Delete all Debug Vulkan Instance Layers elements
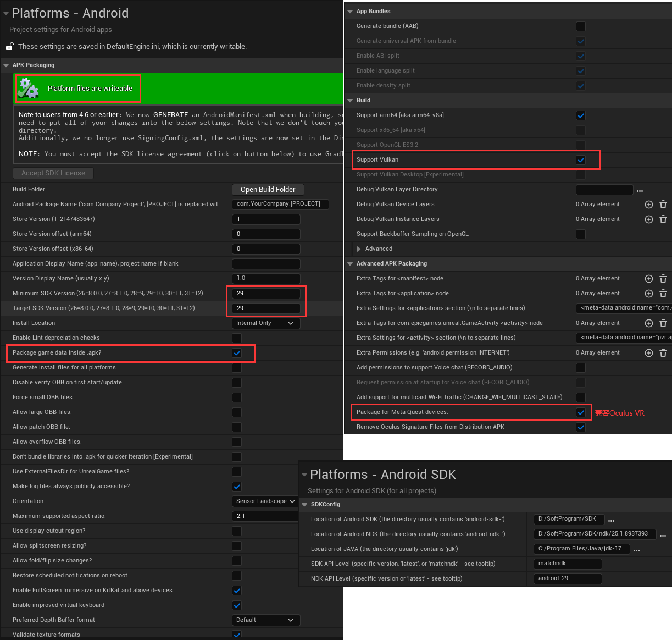 click(663, 219)
